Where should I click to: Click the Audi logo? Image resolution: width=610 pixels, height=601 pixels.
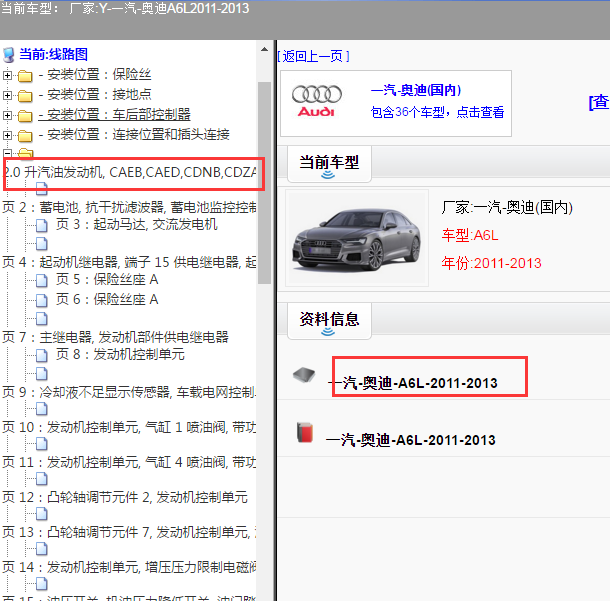pos(317,101)
